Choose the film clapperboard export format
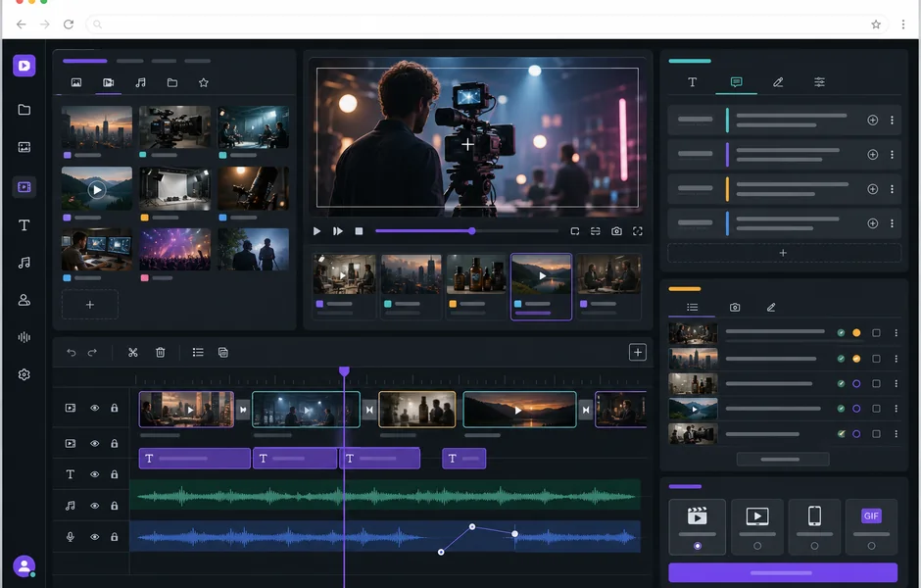The width and height of the screenshot is (921, 588). (x=698, y=527)
